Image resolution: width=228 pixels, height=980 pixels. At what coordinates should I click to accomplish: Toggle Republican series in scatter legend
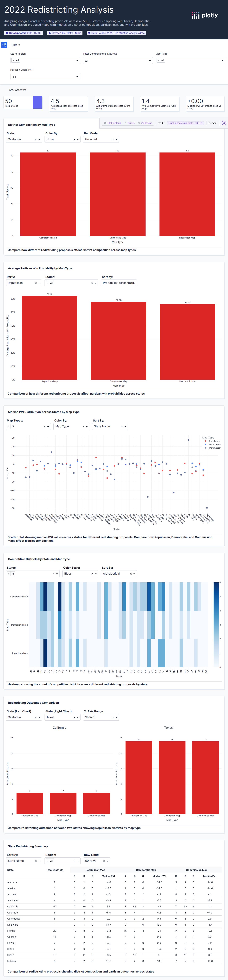point(214,441)
